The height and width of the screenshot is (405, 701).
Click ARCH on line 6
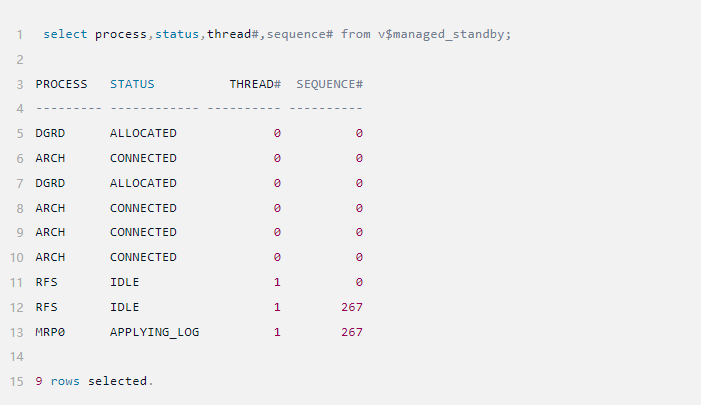click(x=50, y=158)
